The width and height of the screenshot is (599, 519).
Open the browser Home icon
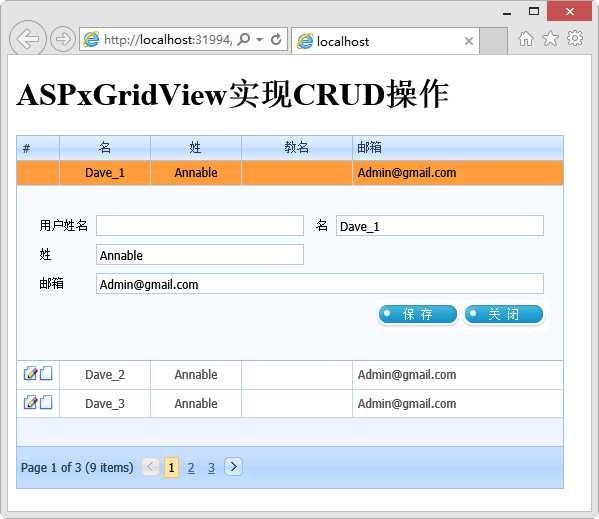[526, 39]
